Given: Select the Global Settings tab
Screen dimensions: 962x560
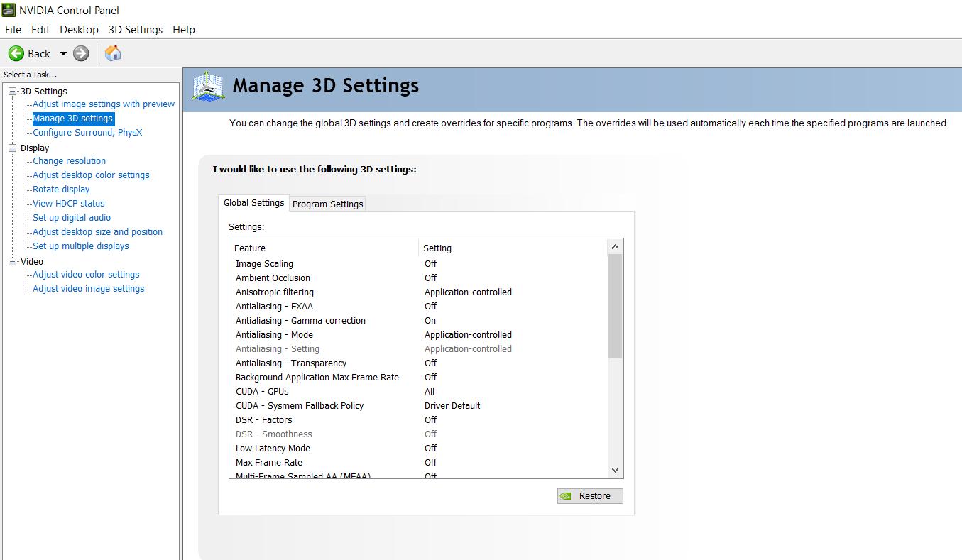Looking at the screenshot, I should point(253,202).
